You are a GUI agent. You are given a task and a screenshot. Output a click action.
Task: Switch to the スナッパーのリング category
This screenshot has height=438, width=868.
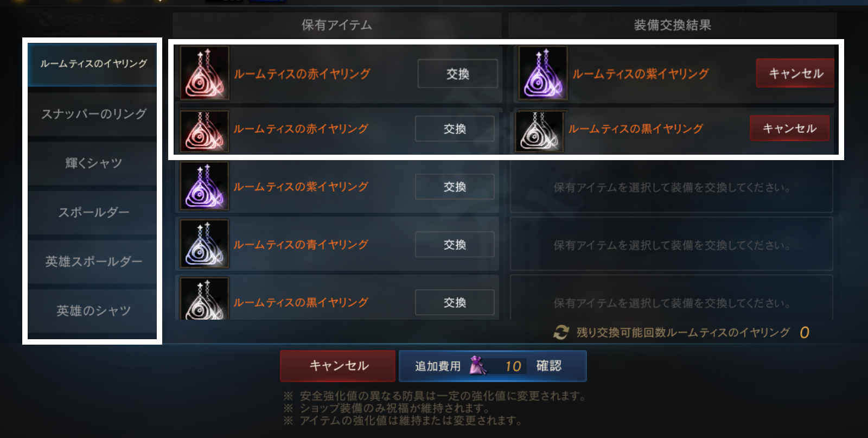pos(92,114)
